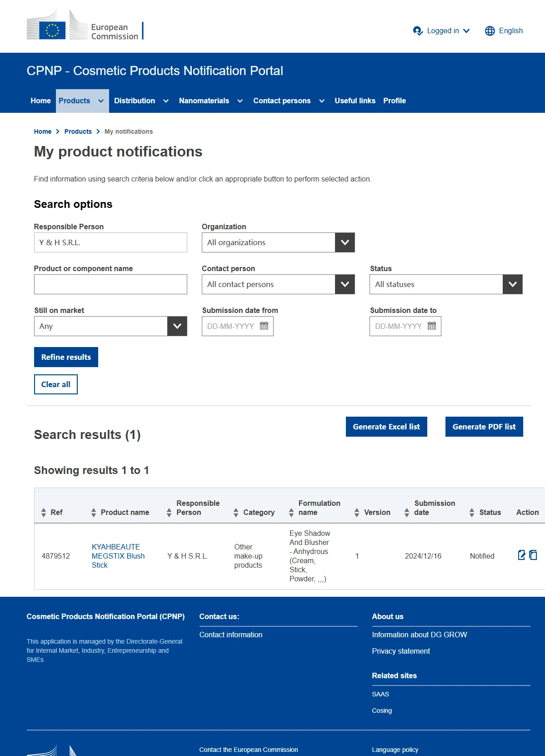Viewport: 545px width, 756px height.
Task: Click the Responsible Person input field
Action: [x=110, y=242]
